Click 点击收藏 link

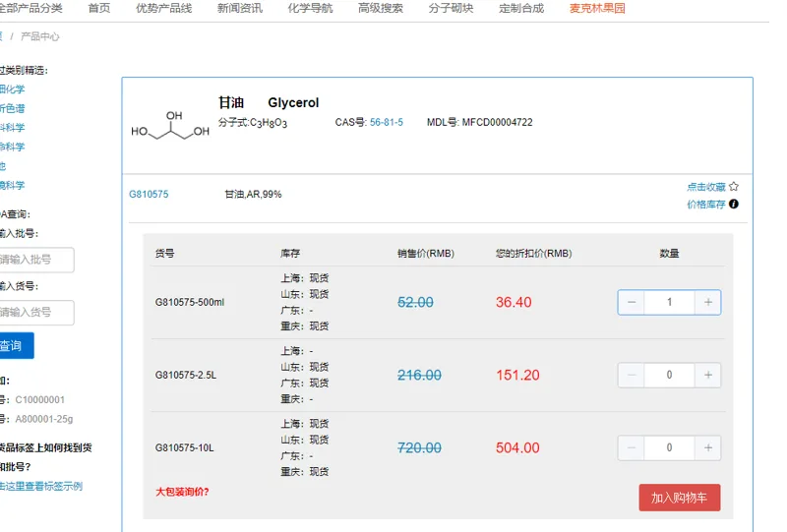tap(706, 187)
